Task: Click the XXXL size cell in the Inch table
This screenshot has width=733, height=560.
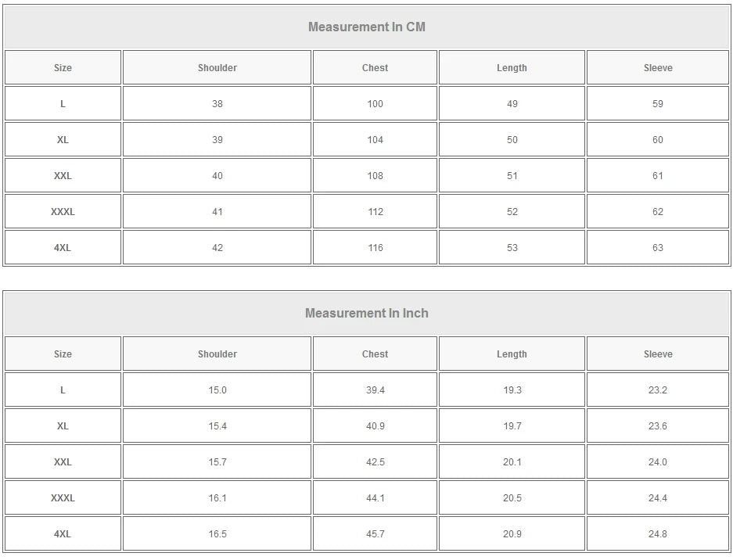Action: click(x=63, y=498)
